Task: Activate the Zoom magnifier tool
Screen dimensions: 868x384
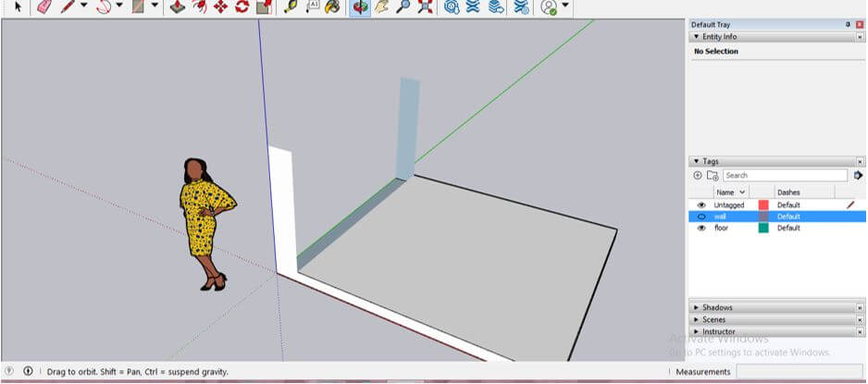Action: 403,6
